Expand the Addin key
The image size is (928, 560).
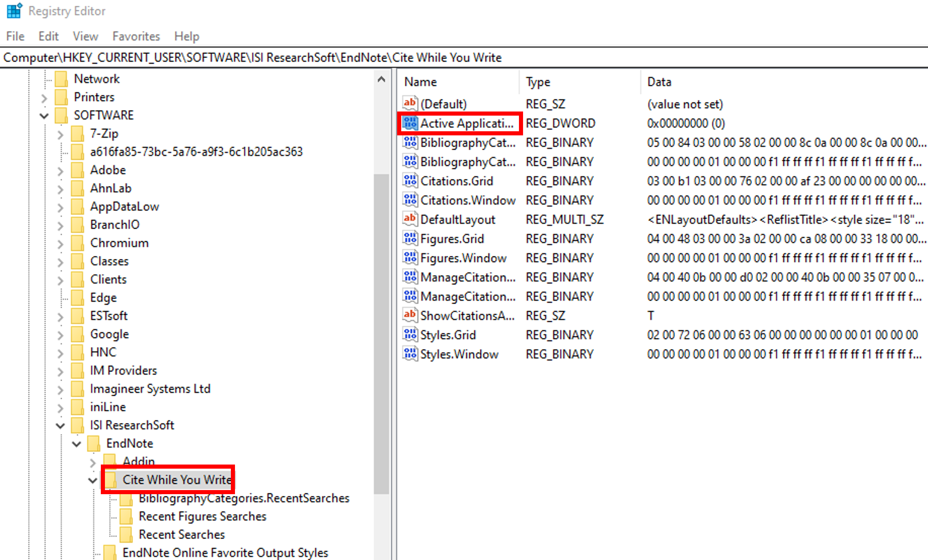point(93,462)
